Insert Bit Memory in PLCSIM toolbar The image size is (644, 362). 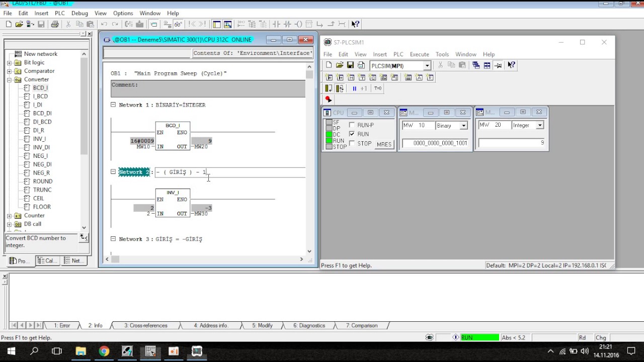(x=351, y=77)
